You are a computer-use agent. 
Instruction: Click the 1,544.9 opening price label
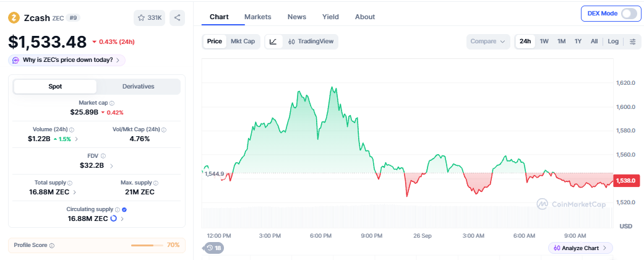click(x=214, y=174)
